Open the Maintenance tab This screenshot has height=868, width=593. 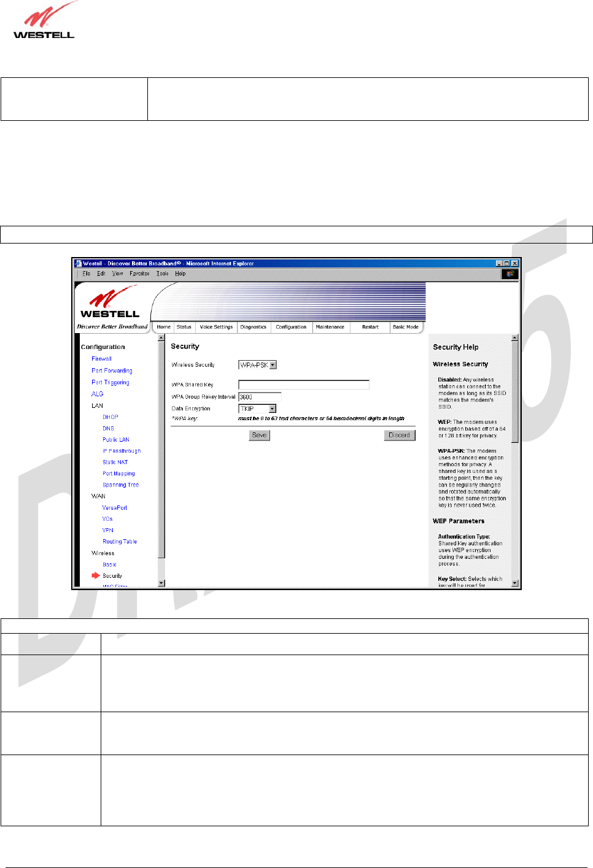coord(330,327)
